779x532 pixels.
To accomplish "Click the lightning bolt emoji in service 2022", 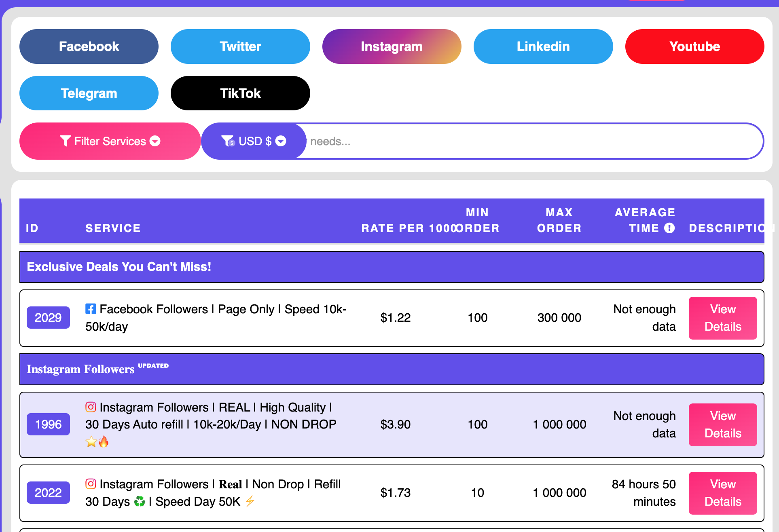I will (250, 501).
